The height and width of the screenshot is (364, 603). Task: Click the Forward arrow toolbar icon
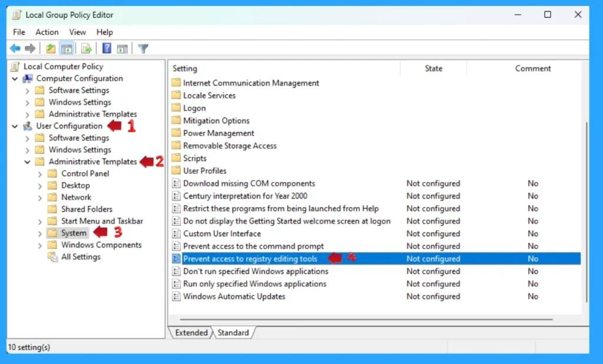30,49
